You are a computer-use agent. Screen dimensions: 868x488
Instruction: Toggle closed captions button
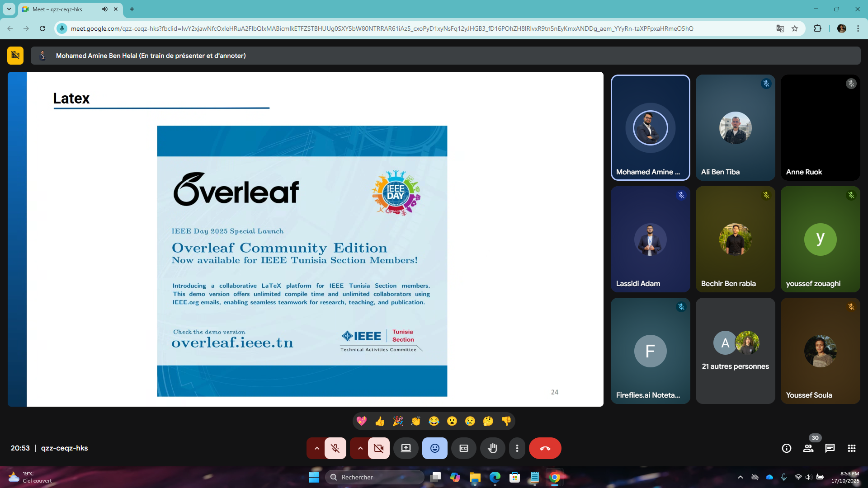(x=464, y=448)
